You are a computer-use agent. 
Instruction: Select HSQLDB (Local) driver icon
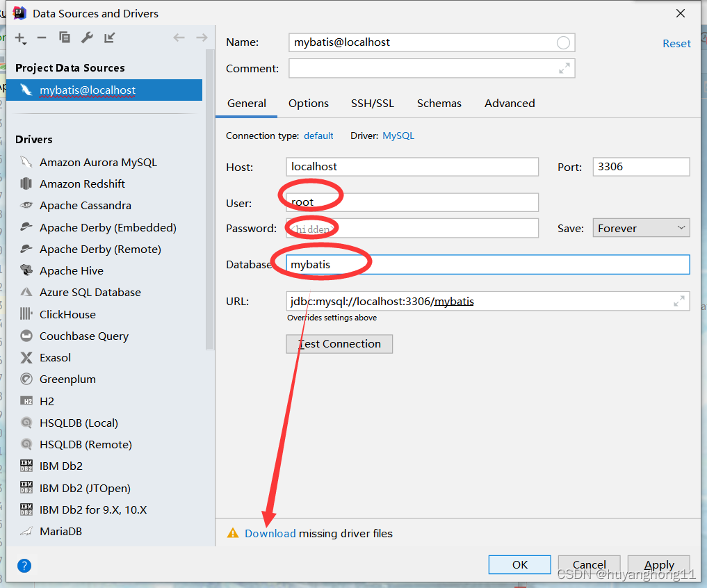pyautogui.click(x=26, y=423)
